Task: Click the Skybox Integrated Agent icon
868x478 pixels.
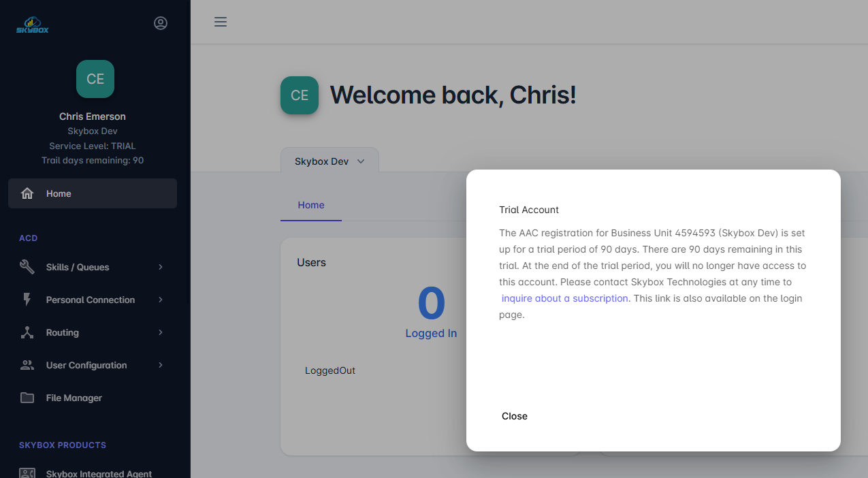Action: [x=27, y=473]
